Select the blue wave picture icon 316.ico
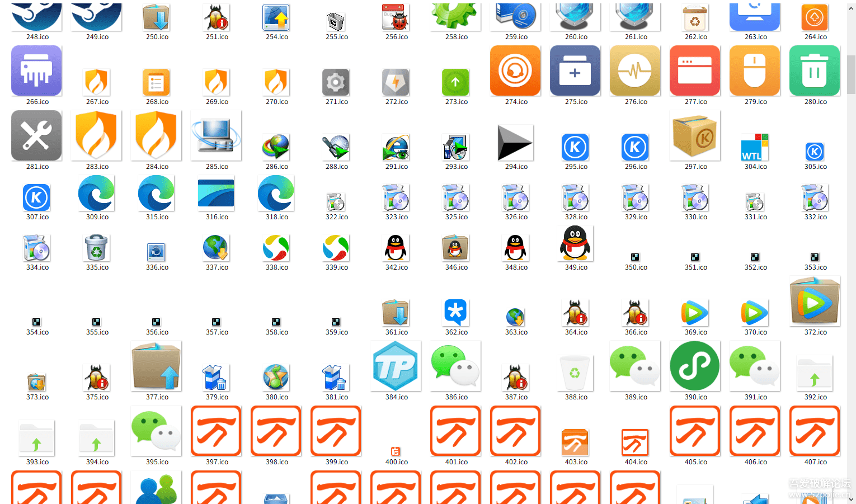 pyautogui.click(x=217, y=194)
